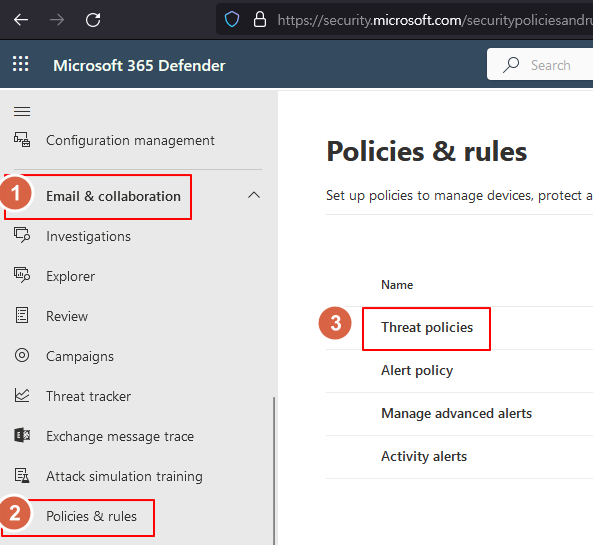Click the Exchange message trace icon

[x=22, y=435]
